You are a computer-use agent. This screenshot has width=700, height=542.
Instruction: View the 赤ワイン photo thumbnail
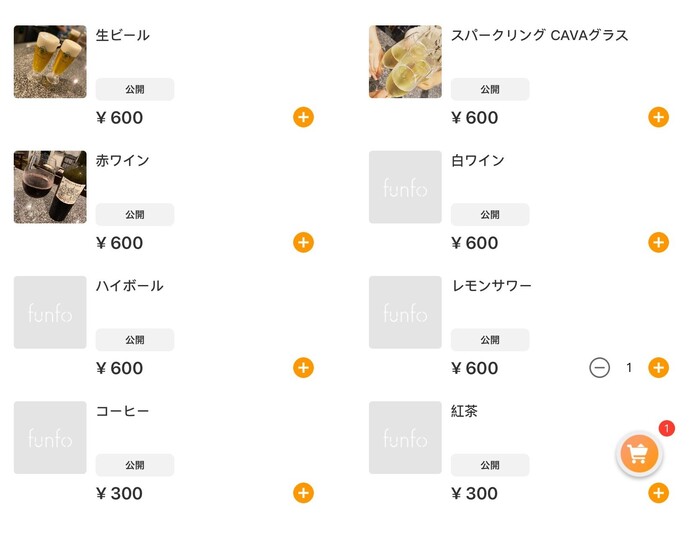tap(50, 187)
